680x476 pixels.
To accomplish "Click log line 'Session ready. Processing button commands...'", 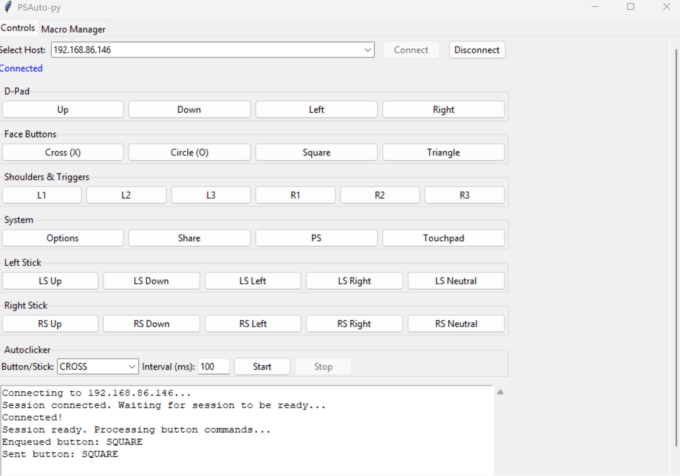I will pyautogui.click(x=136, y=430).
